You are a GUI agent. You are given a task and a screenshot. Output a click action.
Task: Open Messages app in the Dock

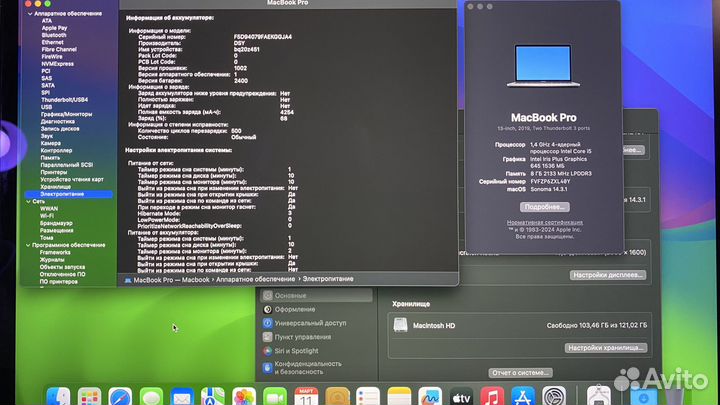click(x=151, y=397)
